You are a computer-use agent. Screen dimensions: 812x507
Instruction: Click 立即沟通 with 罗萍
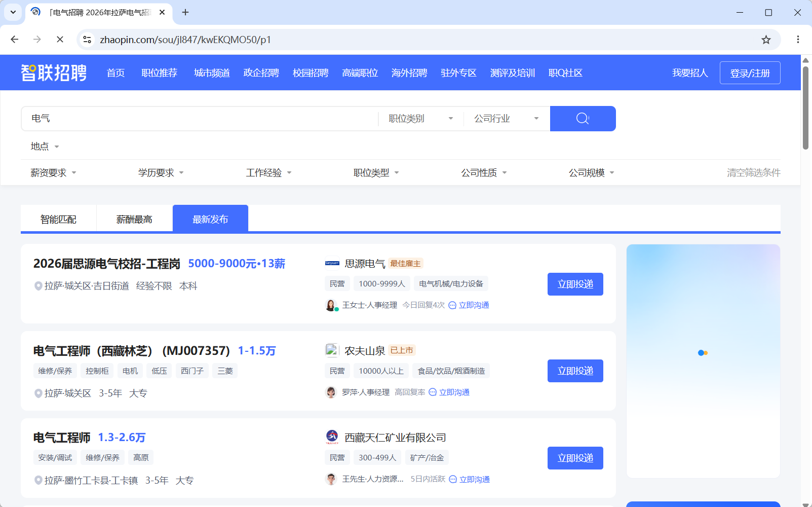coord(449,392)
